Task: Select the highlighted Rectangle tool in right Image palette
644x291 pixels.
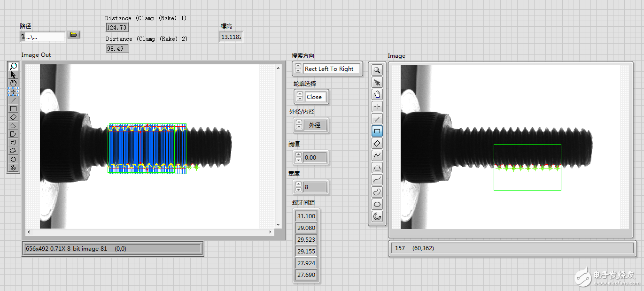Action: click(377, 131)
